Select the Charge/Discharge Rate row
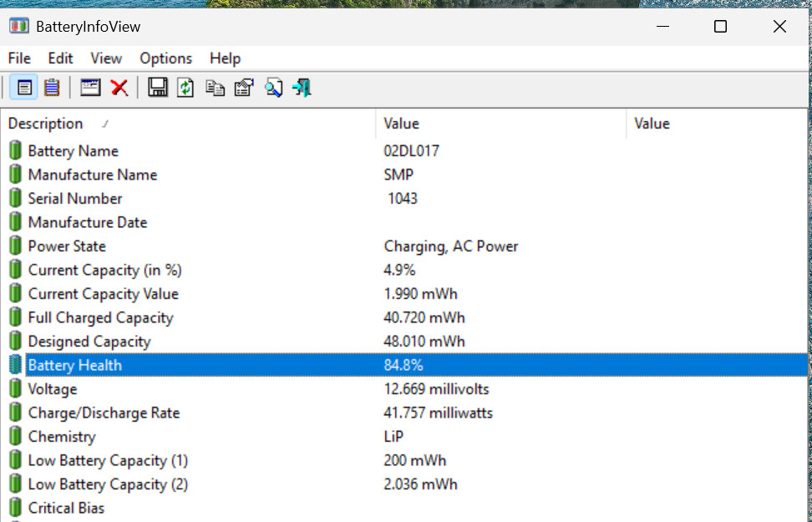Viewport: 812px width, 522px height. [x=104, y=413]
